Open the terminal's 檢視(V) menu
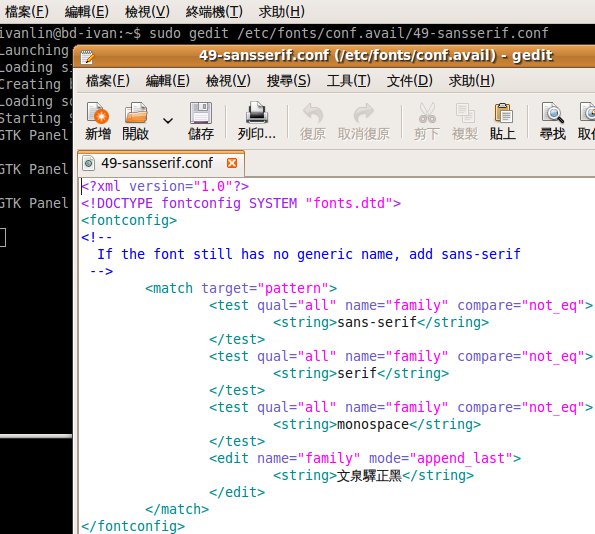Viewport: 595px width, 534px height. [x=147, y=12]
